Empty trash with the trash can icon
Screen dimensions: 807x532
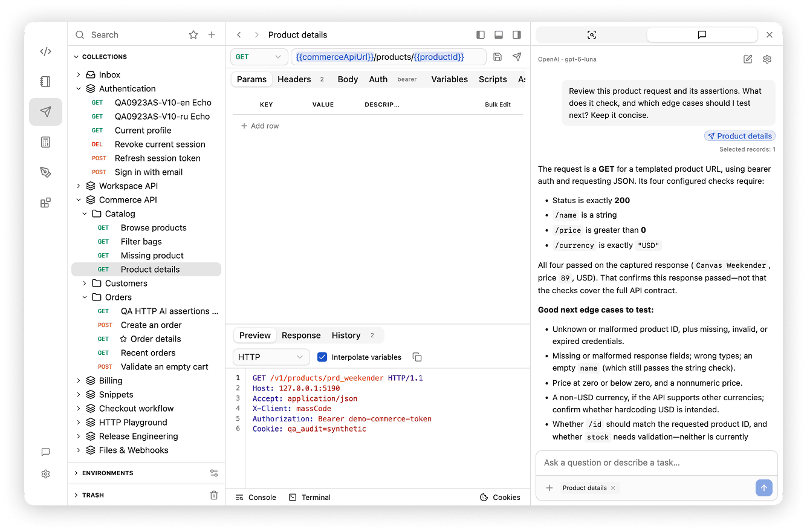click(214, 495)
